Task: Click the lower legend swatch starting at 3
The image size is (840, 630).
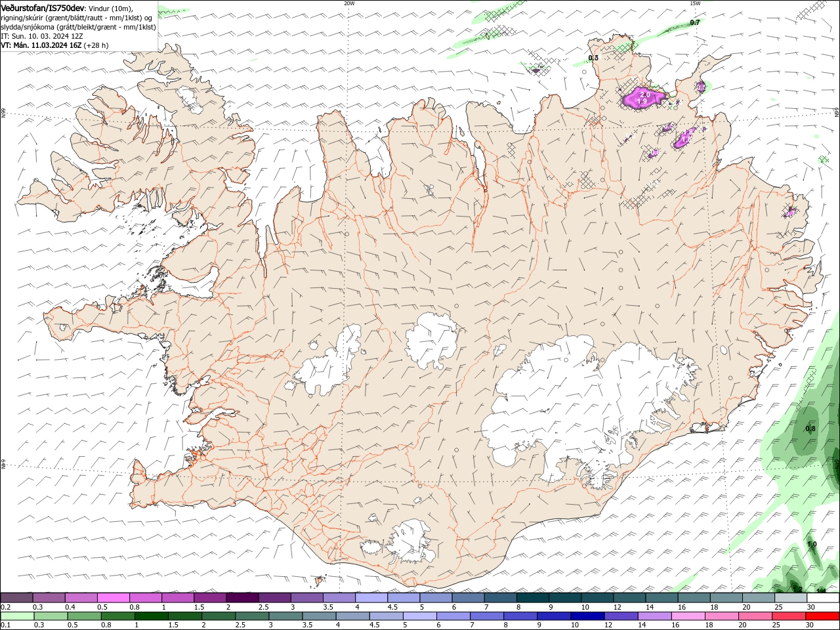Action: [285, 616]
